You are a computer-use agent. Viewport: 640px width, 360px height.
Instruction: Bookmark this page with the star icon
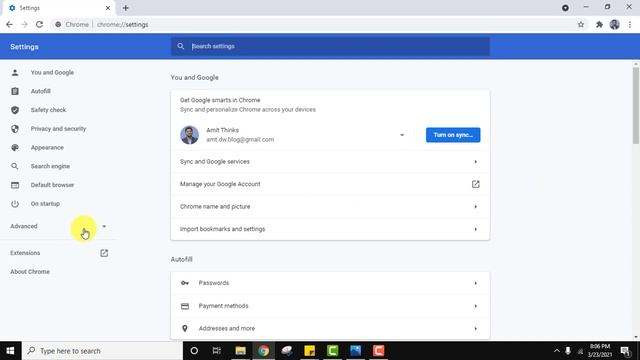[x=581, y=24]
